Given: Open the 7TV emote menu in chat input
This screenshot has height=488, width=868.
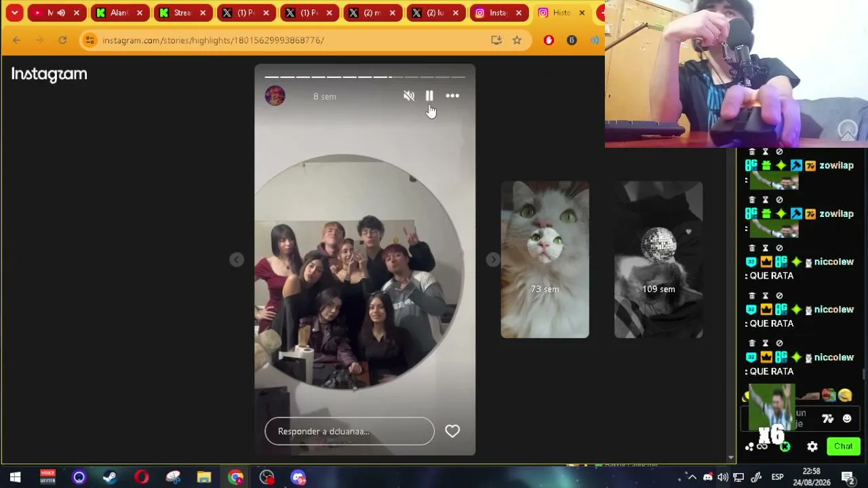Looking at the screenshot, I should (827, 419).
